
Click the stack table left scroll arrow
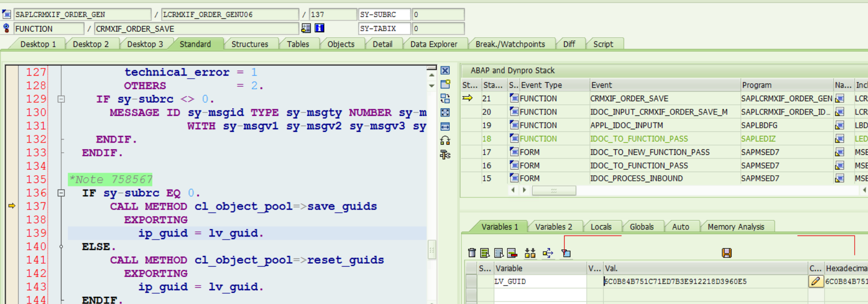coord(513,190)
